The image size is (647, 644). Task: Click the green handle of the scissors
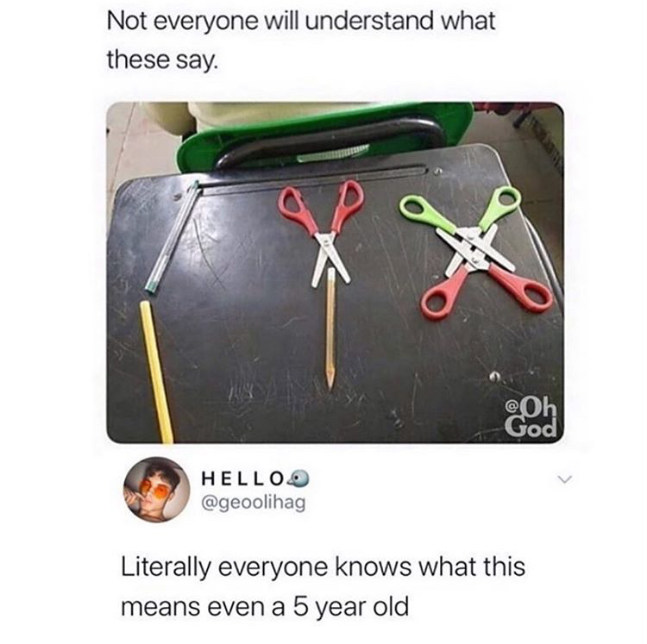click(x=500, y=205)
